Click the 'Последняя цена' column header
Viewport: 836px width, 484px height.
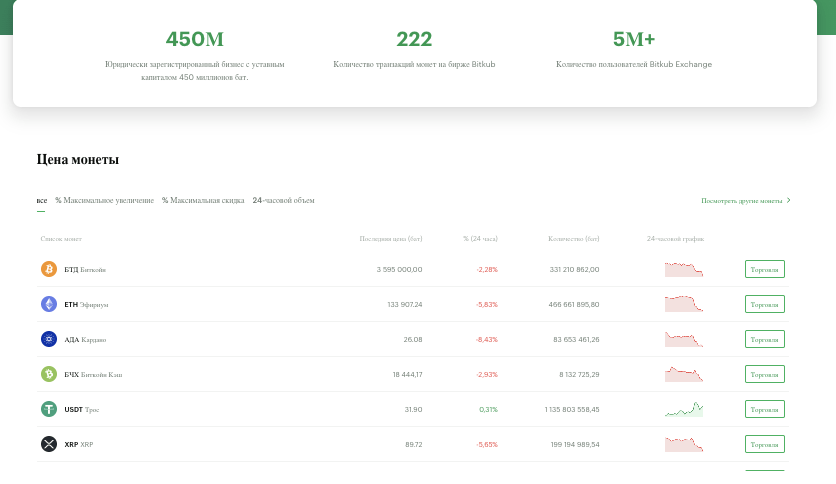tap(391, 239)
